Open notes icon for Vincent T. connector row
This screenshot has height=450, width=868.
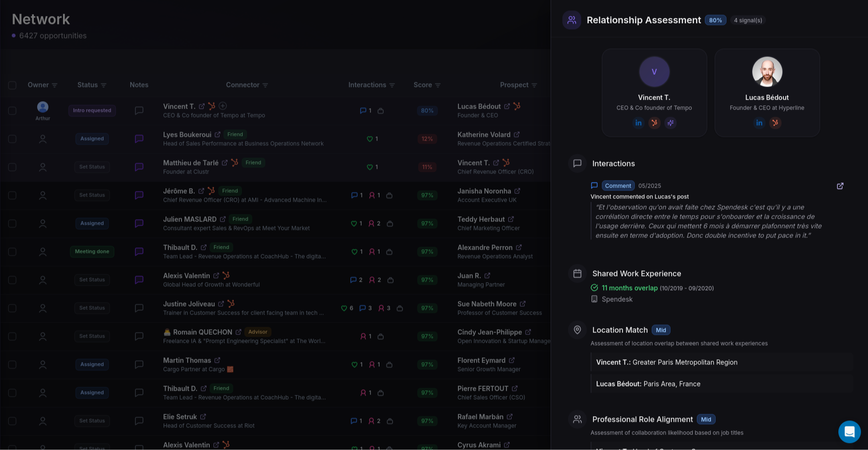[139, 111]
